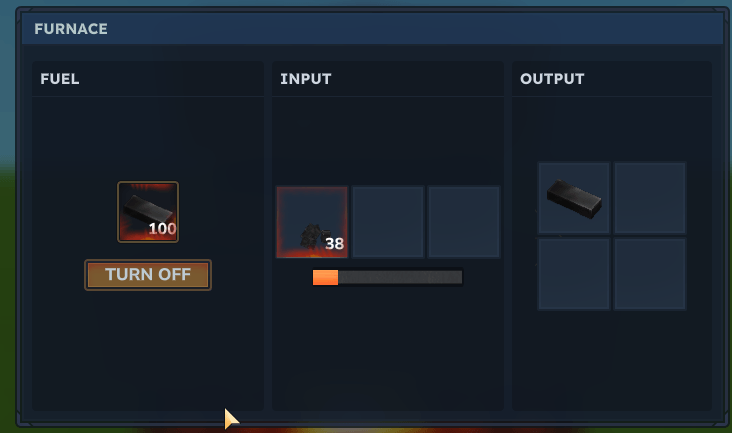
Task: Select empty output slot below the ingot
Action: point(574,274)
